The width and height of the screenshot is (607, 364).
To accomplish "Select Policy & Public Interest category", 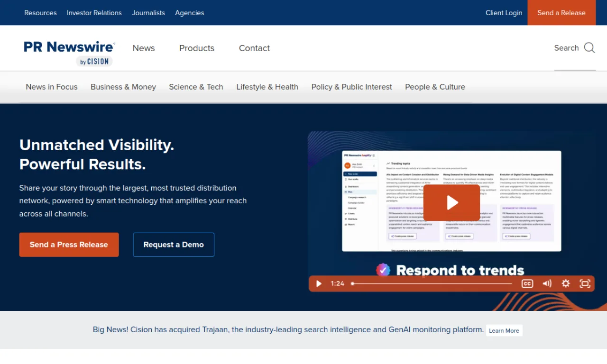I will [352, 87].
